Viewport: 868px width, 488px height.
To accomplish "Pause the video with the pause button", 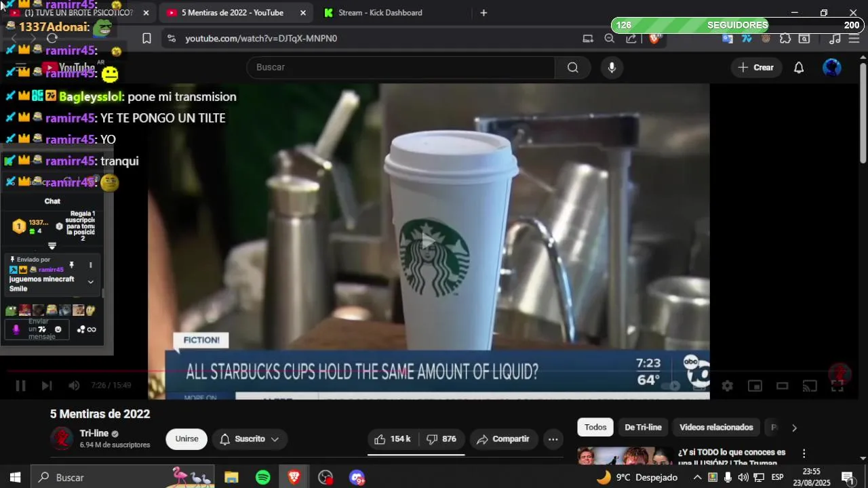I will click(20, 386).
